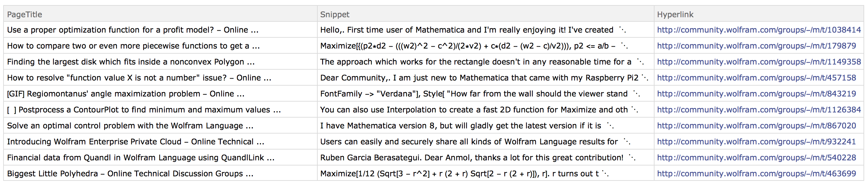The image size is (868, 184).
Task: Open the hyperlink ending in 463699
Action: (x=756, y=173)
